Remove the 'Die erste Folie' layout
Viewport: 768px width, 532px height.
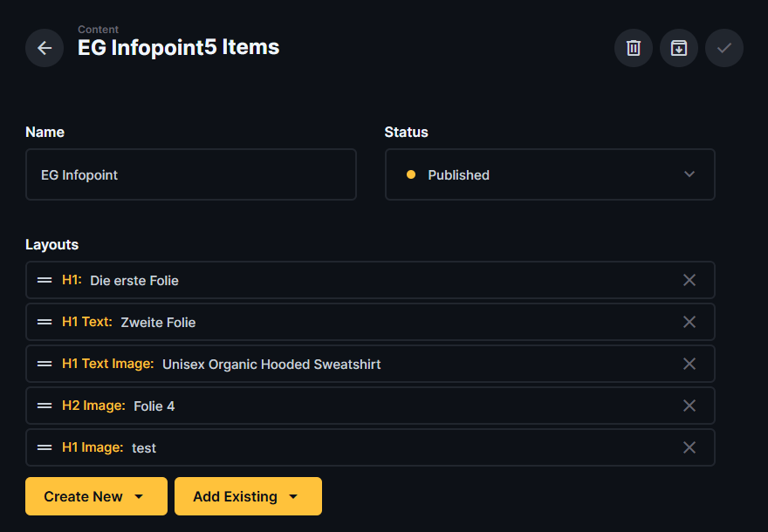coord(689,280)
